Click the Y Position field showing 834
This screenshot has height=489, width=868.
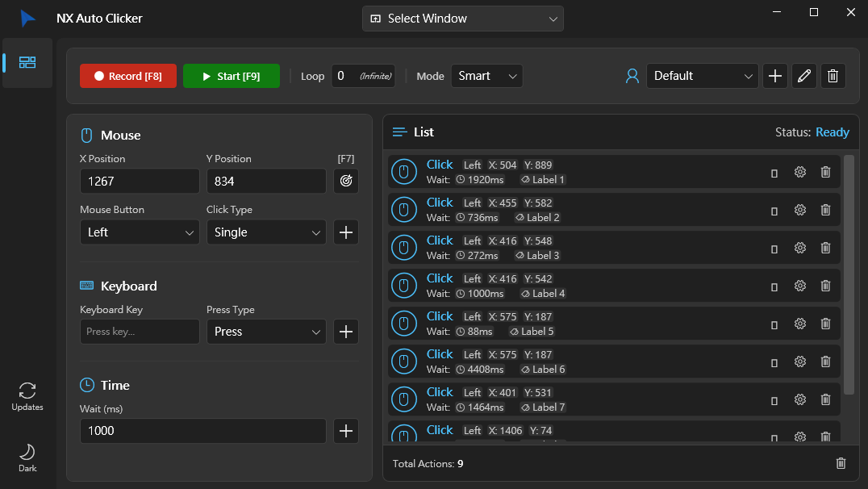(266, 181)
